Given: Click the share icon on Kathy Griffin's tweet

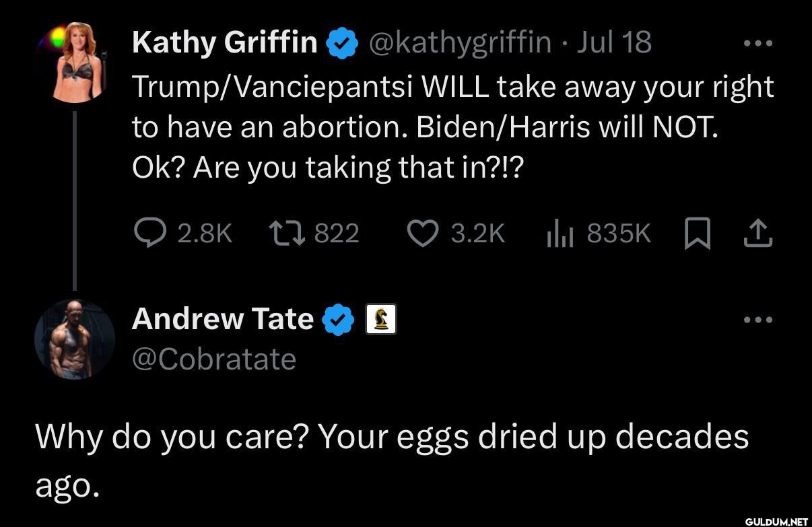Looking at the screenshot, I should pos(758,234).
